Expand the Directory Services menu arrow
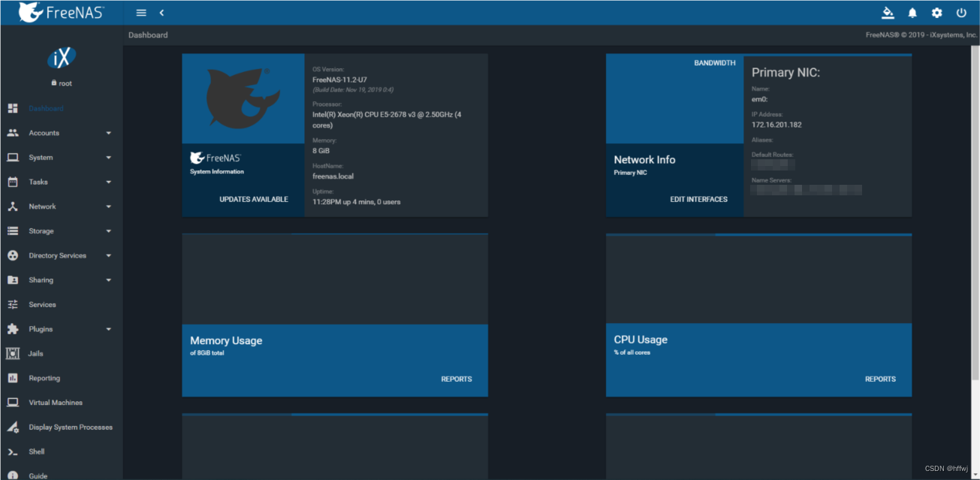This screenshot has height=480, width=980. pos(109,255)
